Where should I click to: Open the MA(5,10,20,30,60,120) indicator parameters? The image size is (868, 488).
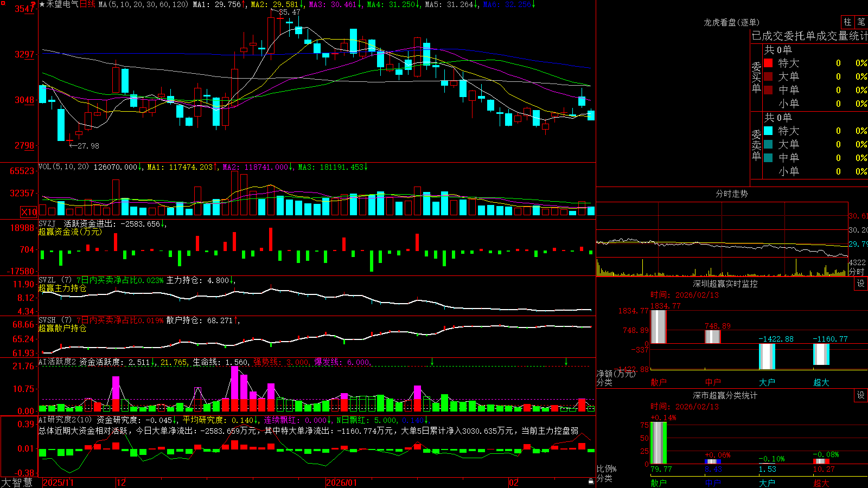point(144,4)
